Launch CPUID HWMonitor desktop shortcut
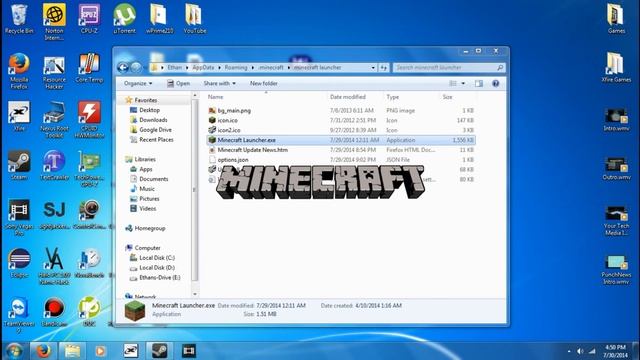 point(89,120)
